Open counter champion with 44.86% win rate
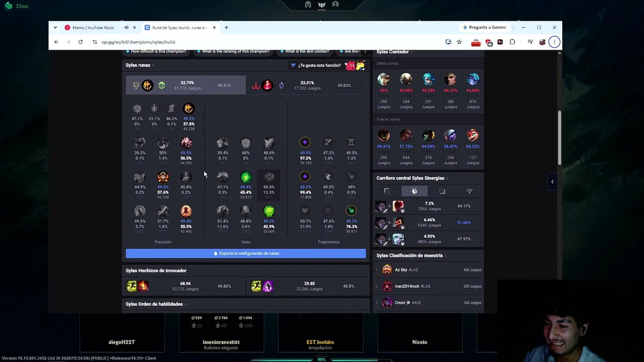The width and height of the screenshot is (644, 362). point(473,79)
